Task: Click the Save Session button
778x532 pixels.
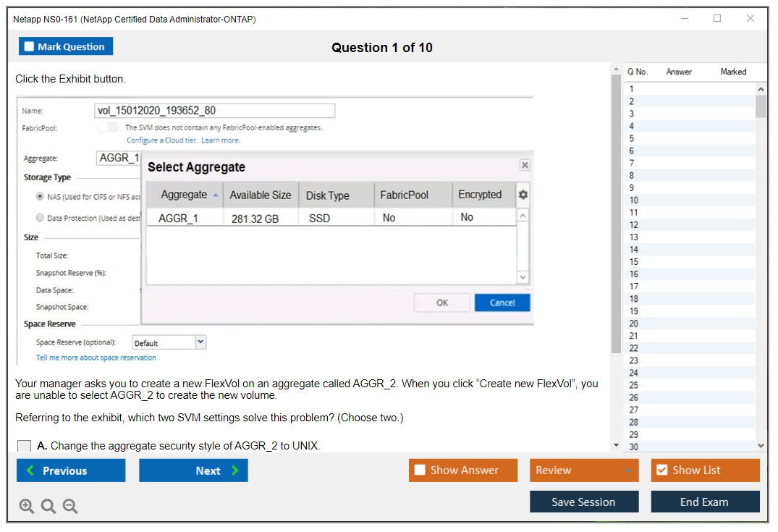Action: pyautogui.click(x=583, y=502)
